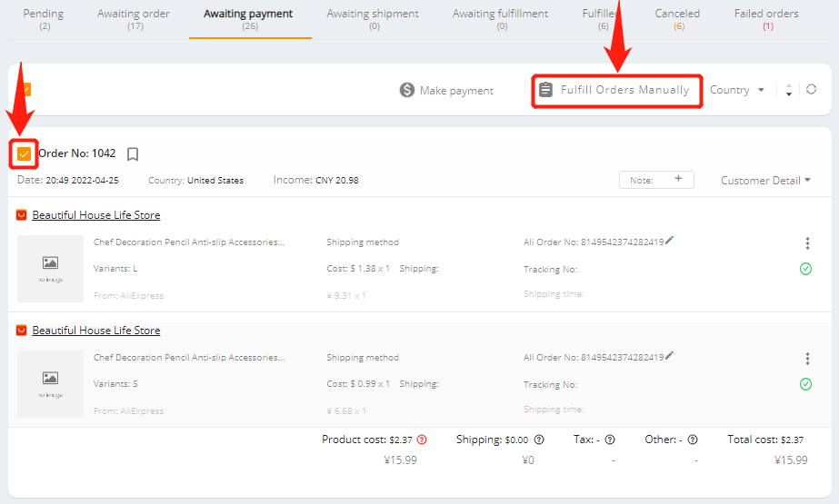
Task: Click the Product cost help question mark
Action: (x=422, y=440)
